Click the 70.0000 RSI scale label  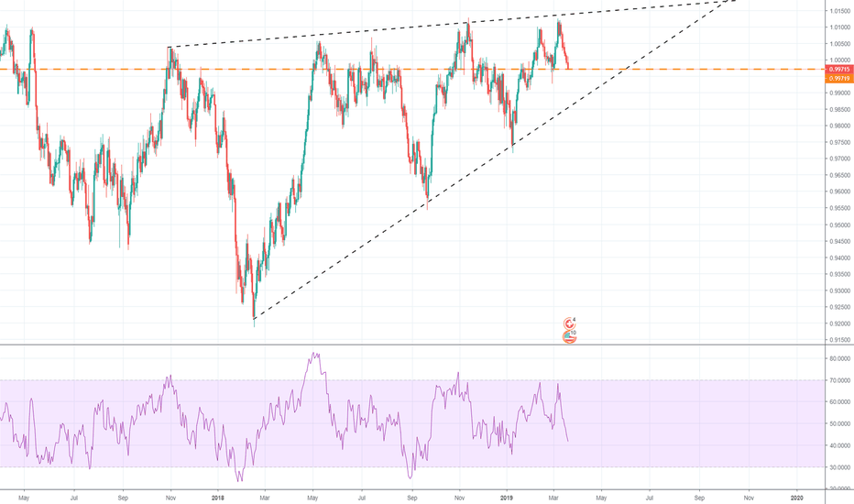point(839,380)
